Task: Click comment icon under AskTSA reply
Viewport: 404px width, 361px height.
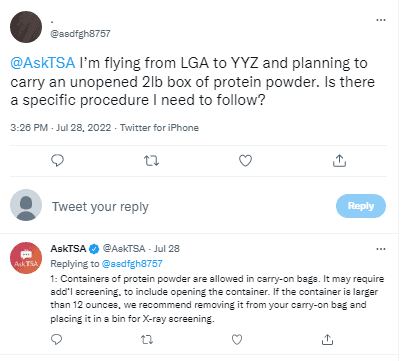Action: pos(57,340)
